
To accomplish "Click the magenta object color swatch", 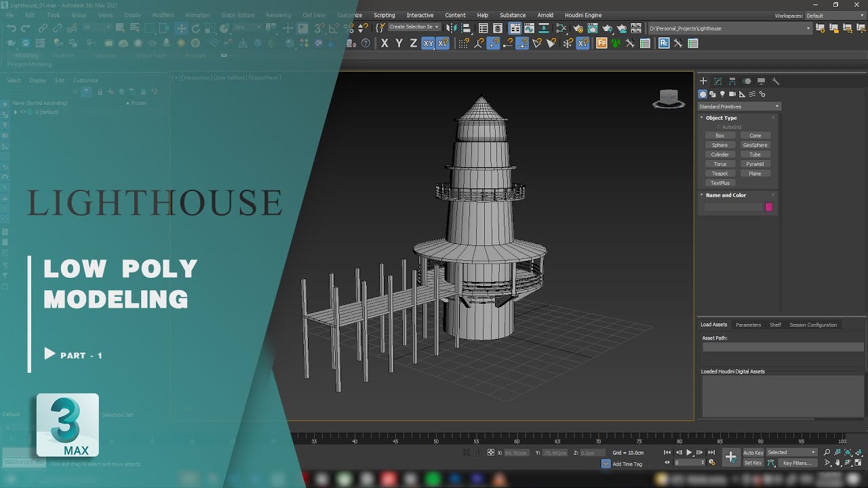I will coord(768,207).
